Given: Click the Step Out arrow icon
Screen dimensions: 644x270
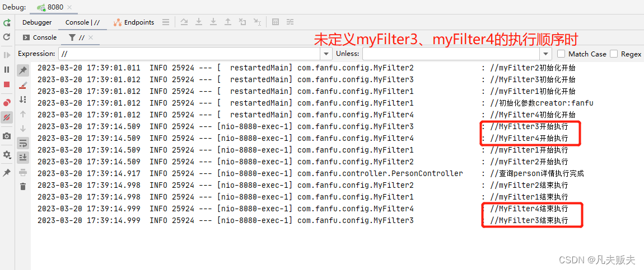Looking at the screenshot, I should pos(227,22).
